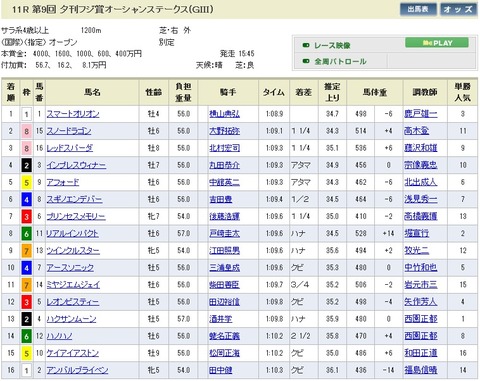The height and width of the screenshot is (381, 480).
Task: View jockey 横山典弘
Action: tap(224, 114)
